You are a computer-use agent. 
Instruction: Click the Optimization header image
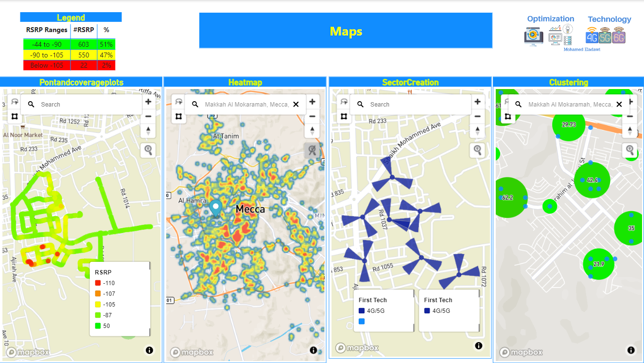(x=551, y=32)
